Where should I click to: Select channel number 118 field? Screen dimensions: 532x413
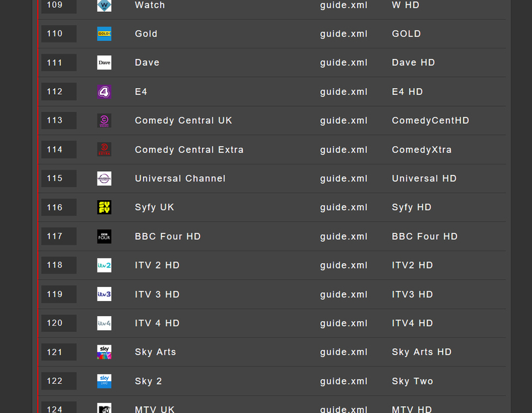coord(59,265)
